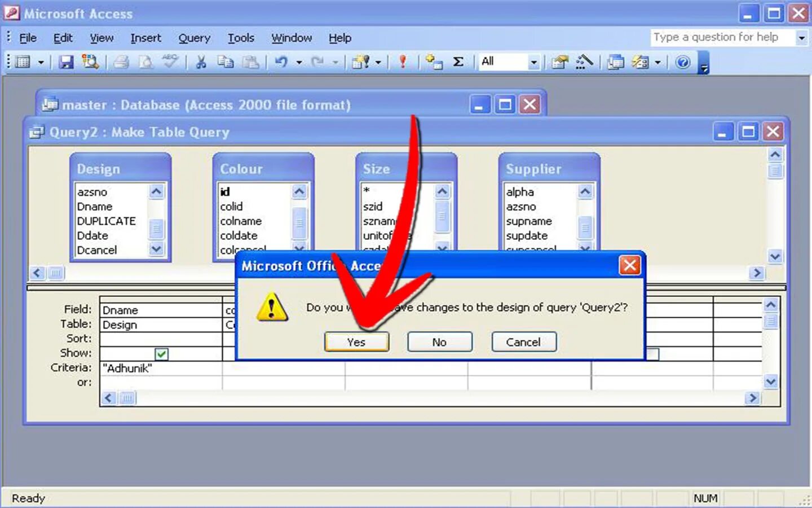The height and width of the screenshot is (508, 812).
Task: Click the 'Type a question for help' box
Action: pos(722,37)
